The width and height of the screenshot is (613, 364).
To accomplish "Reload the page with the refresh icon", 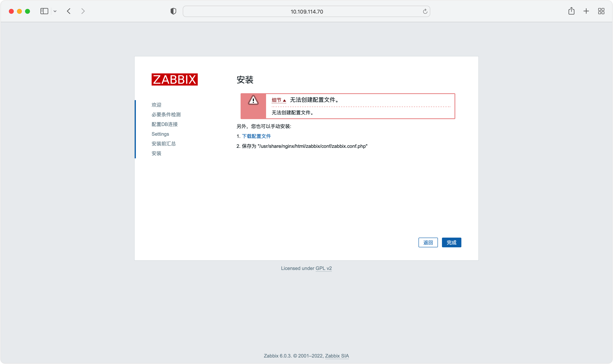I will (x=425, y=11).
